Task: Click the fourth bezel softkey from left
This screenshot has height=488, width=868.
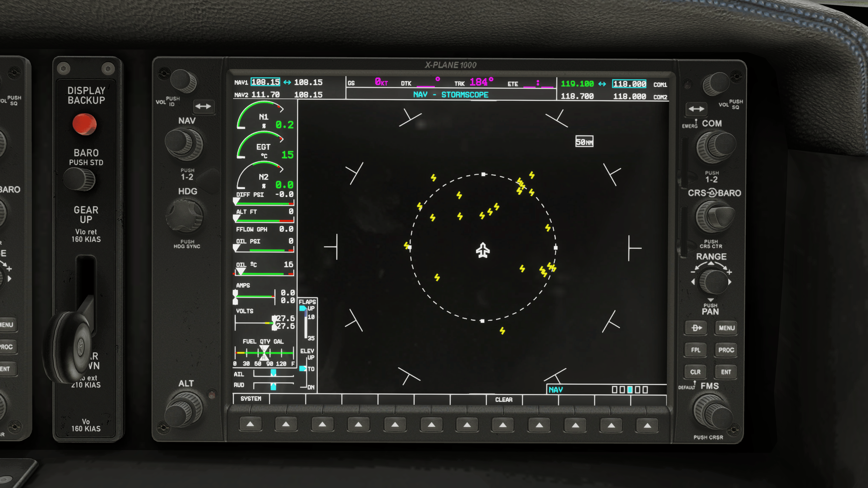Action: coord(359,424)
